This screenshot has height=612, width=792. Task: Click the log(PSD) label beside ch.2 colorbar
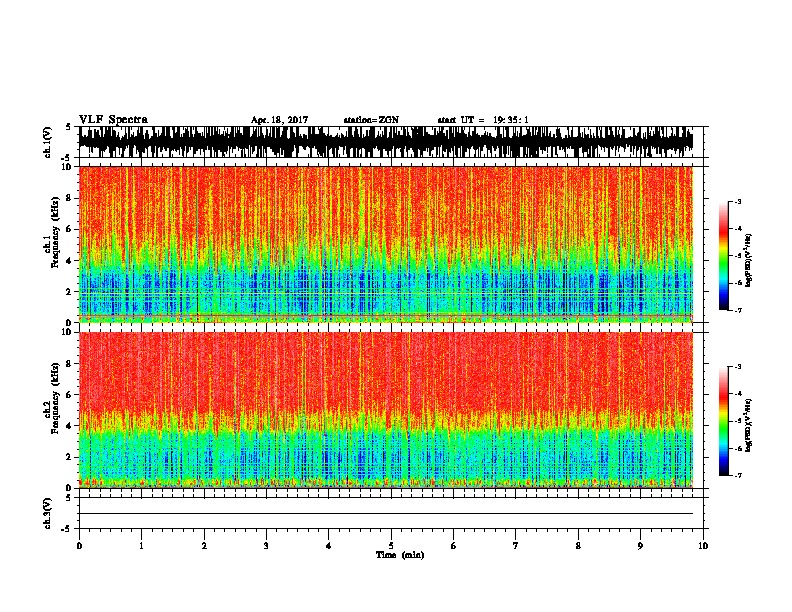749,425
